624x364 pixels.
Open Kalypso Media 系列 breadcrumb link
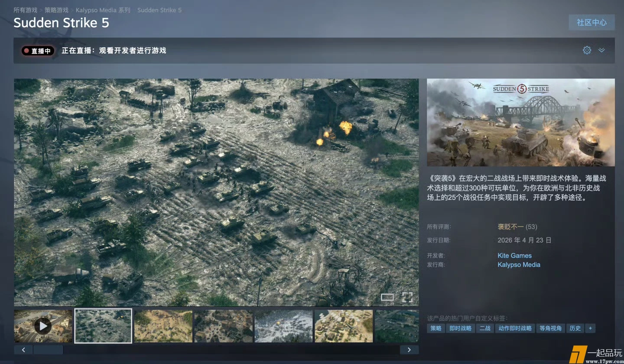[x=103, y=10]
